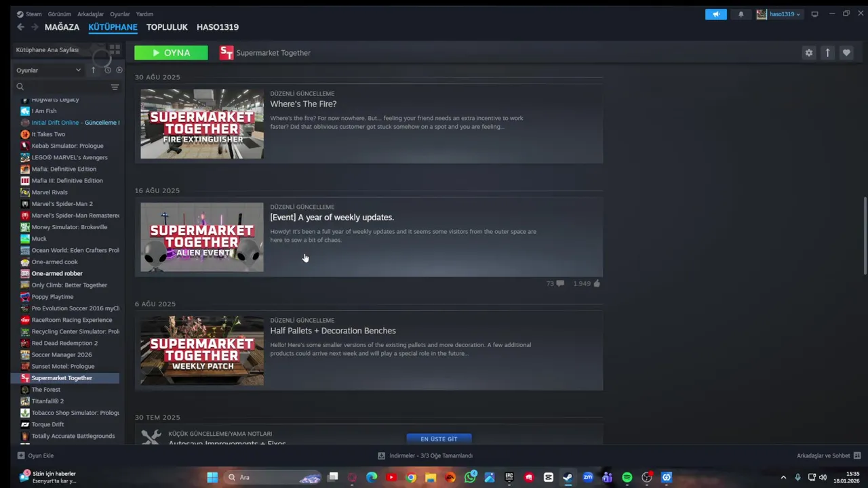Viewport: 868px width, 488px height.
Task: Click the main content vertical scrollbar
Action: click(864, 236)
